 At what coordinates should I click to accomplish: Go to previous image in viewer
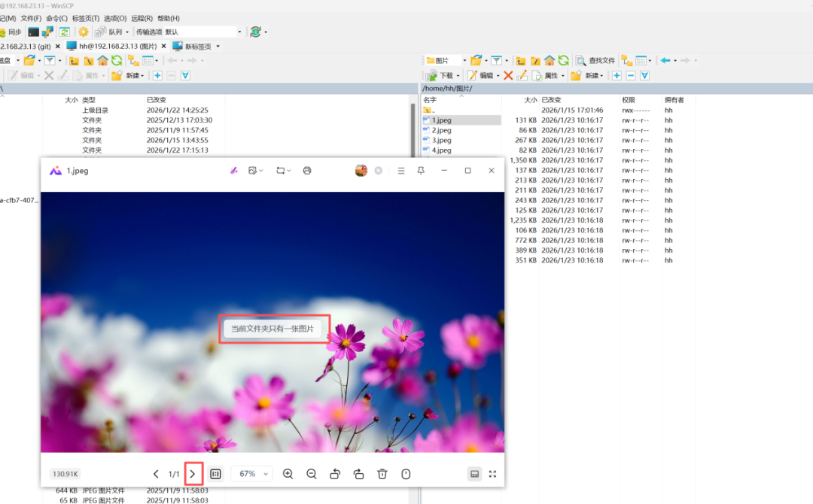pos(156,474)
